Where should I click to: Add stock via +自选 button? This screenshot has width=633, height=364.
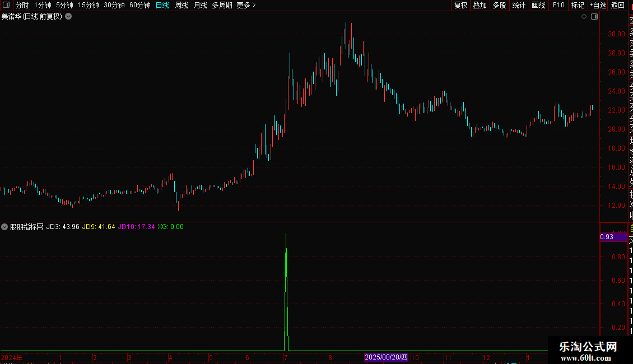click(x=598, y=5)
